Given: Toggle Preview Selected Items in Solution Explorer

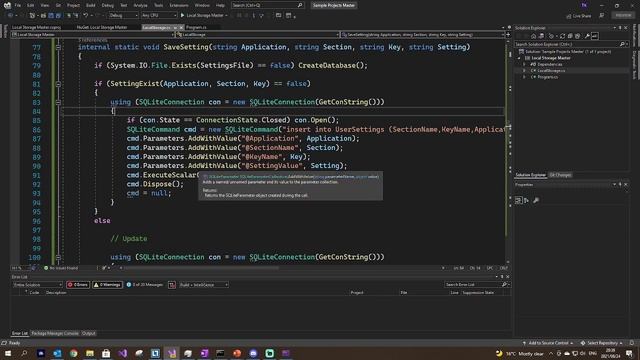Looking at the screenshot, I should click(x=595, y=36).
